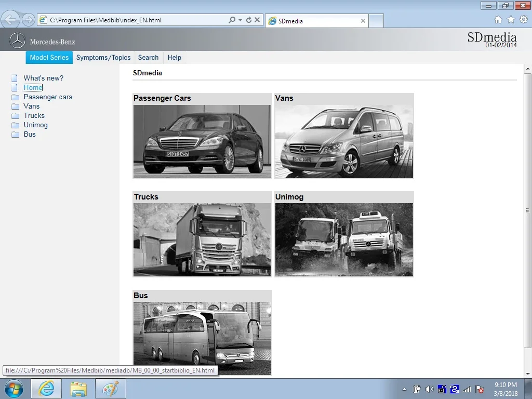Click the Mercedes-Benz star logo
Viewport: 532px width, 399px height.
[17, 41]
